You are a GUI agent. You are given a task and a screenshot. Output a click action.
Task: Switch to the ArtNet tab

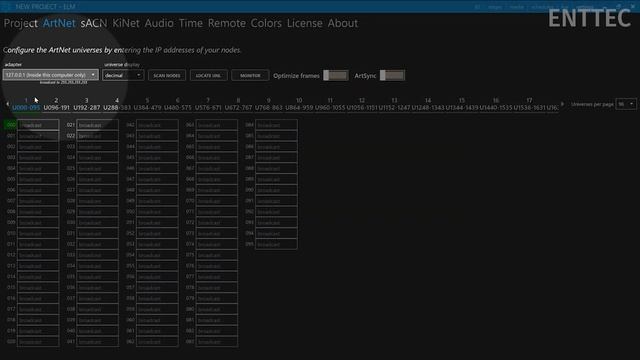(x=59, y=23)
